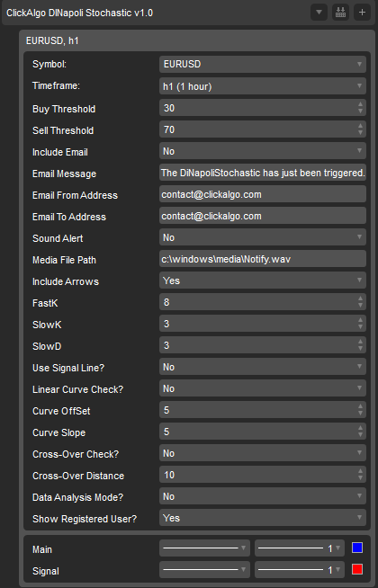Increase FastK value with stepper up arrow
The width and height of the screenshot is (378, 588).
[x=360, y=298]
